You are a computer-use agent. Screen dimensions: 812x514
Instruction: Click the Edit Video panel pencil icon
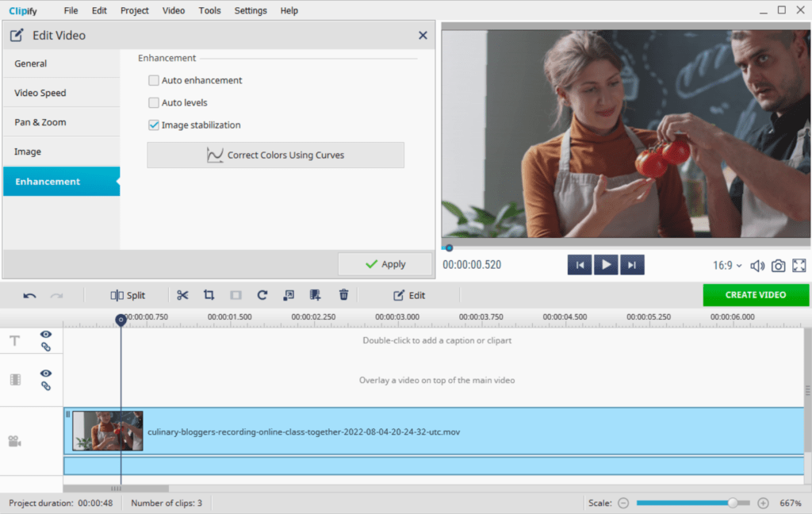pos(17,35)
